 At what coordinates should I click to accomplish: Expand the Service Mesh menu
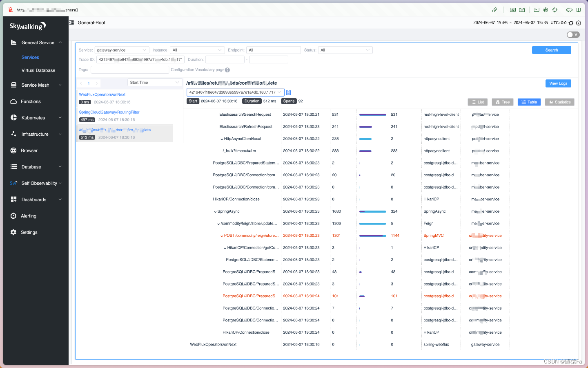click(x=60, y=85)
